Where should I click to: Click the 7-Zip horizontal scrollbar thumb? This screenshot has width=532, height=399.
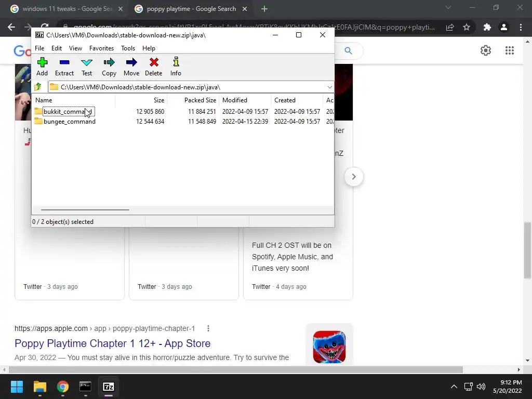tap(85, 210)
